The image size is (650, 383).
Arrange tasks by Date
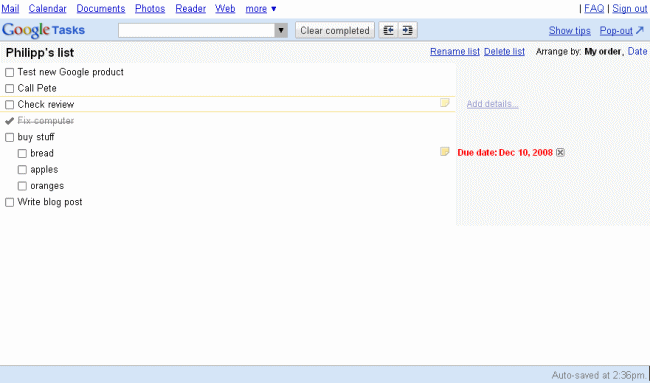click(637, 51)
